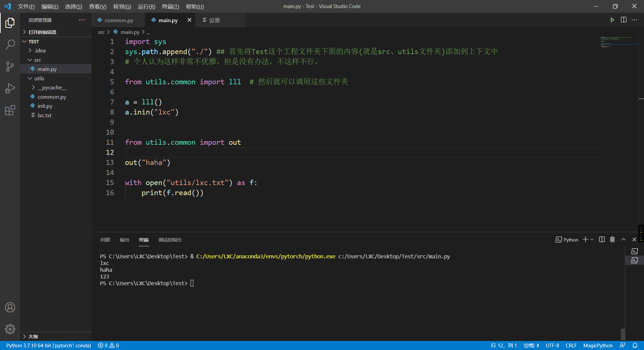Screen dimensions: 644x350
Task: Change MagicPython language mode
Action: tap(598, 345)
